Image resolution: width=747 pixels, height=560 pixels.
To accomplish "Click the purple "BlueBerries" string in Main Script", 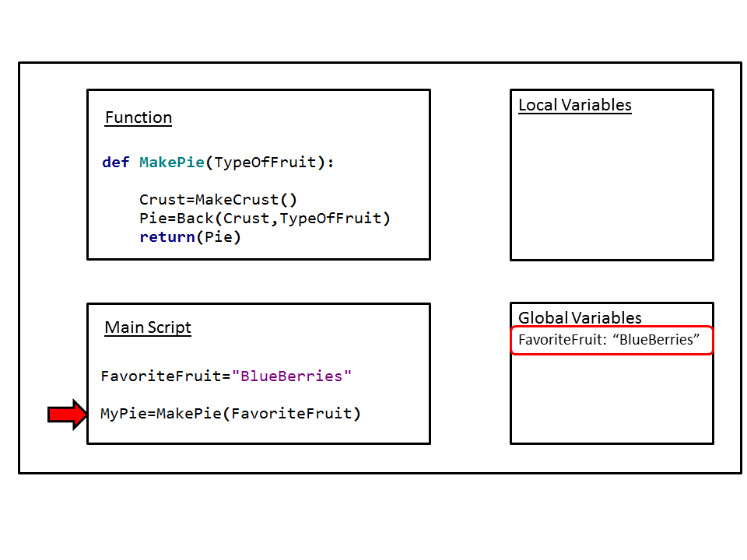I will pos(292,376).
